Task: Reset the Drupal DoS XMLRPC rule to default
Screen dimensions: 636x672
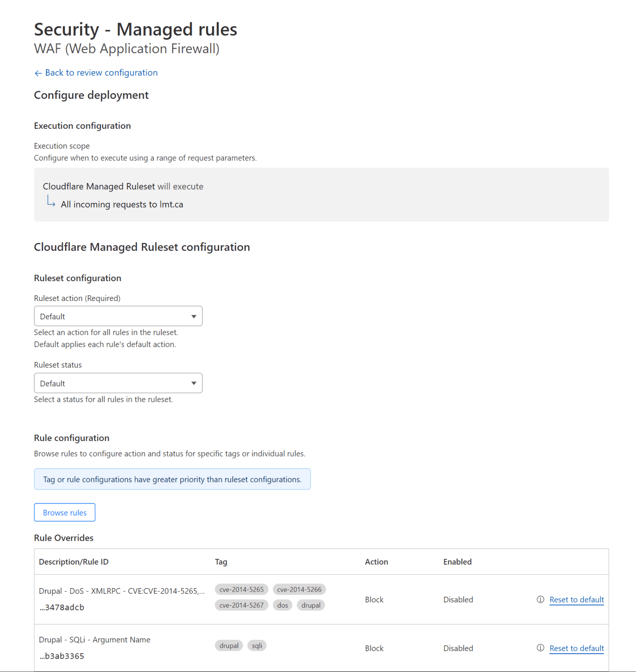Action: tap(576, 599)
